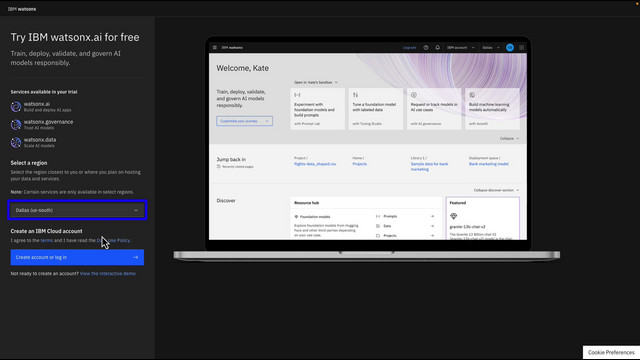The height and width of the screenshot is (360, 640).
Task: Click the Prompt Lab card bracket icon
Action: pos(297,95)
